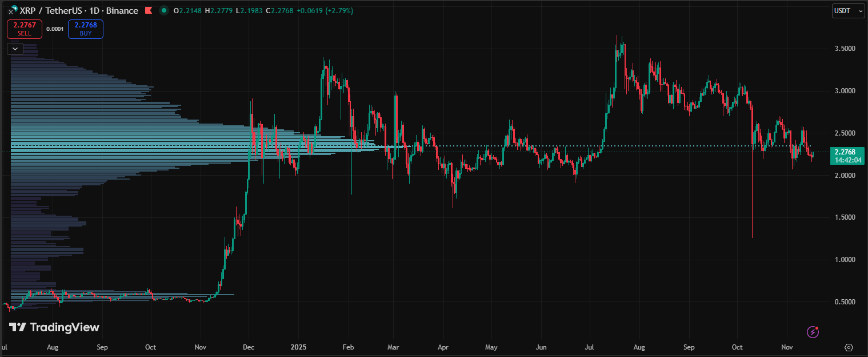Screen dimensions: 868x357
Task: Click the BUY button at 2.2768
Action: [85, 29]
